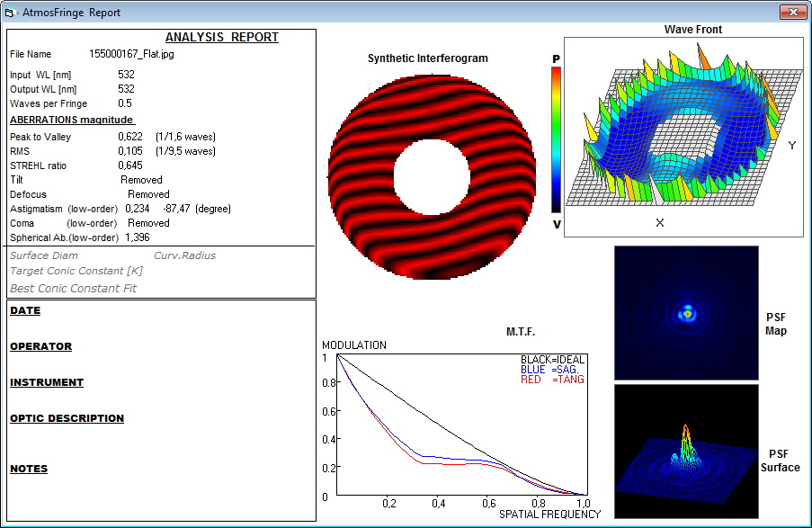
Task: Select the PSF Surface 3D plot
Action: point(686,451)
